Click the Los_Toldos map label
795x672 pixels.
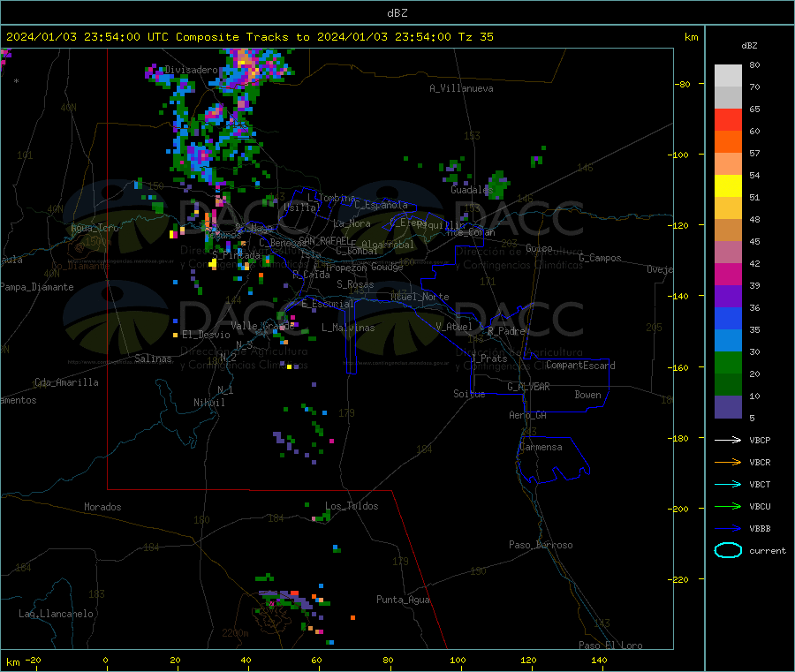352,506
